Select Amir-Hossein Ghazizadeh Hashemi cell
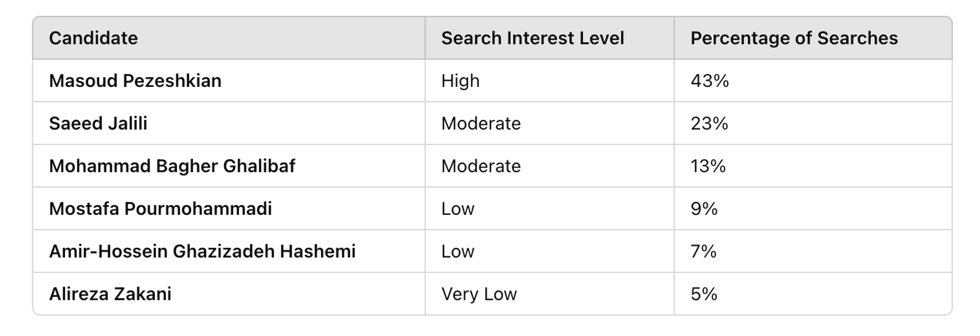The width and height of the screenshot is (980, 336). tap(202, 252)
